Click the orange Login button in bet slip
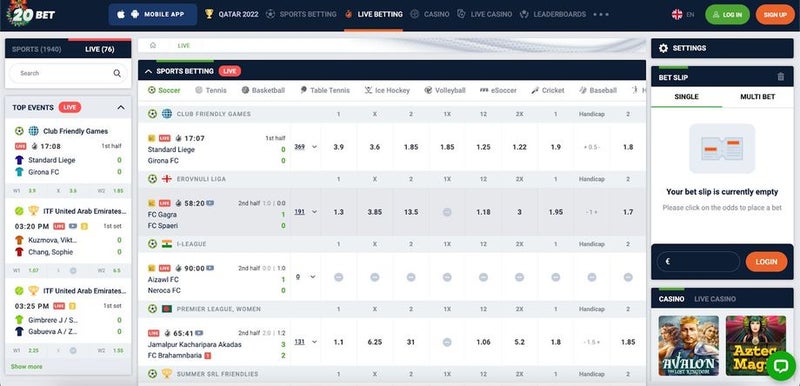The image size is (800, 386). [x=766, y=262]
